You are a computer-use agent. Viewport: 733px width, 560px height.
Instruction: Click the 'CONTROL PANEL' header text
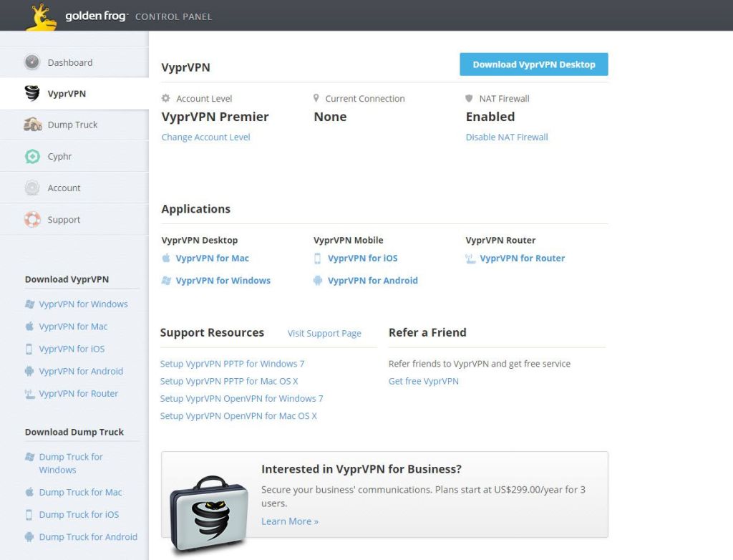(173, 17)
